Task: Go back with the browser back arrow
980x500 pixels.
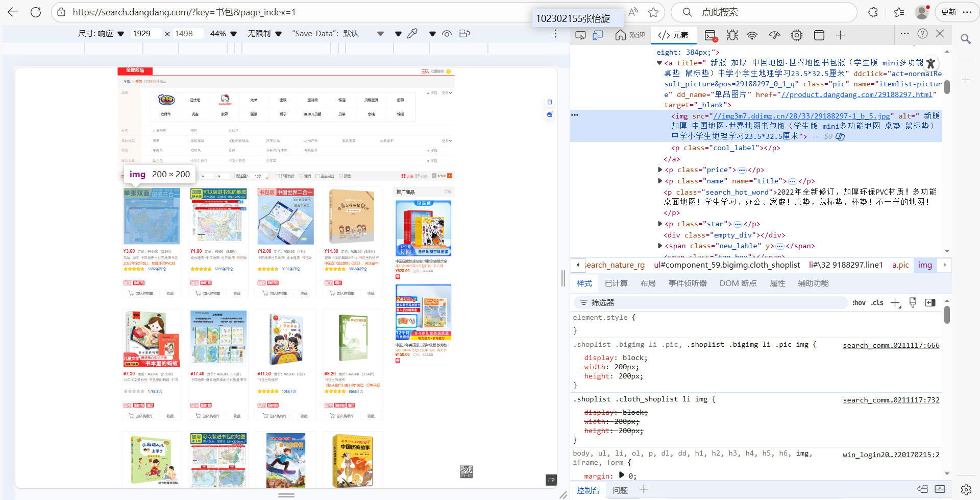Action: [x=13, y=12]
